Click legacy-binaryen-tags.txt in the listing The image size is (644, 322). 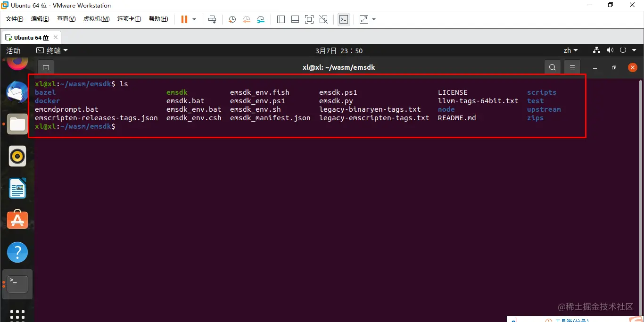pos(370,109)
